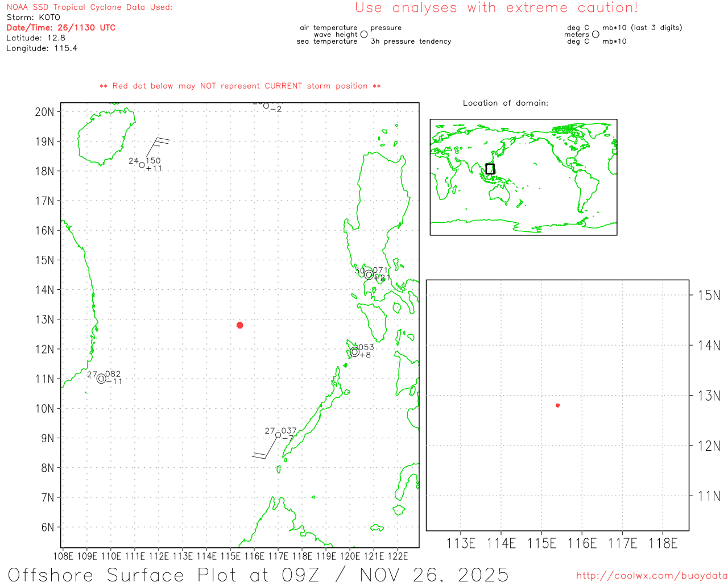Screen dimensions: 728x582
Task: Select the station circle reading 24 and 150
Action: click(x=142, y=165)
